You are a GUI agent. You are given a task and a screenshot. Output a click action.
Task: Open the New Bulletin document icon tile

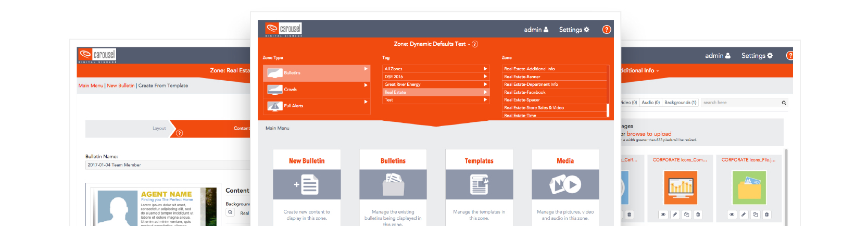(307, 184)
